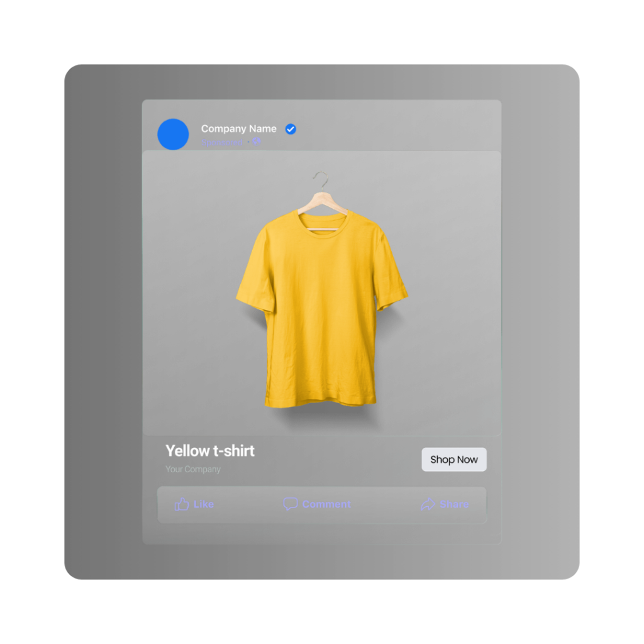Open the yellow t-shirt product image
This screenshot has height=644, width=644.
pyautogui.click(x=321, y=314)
